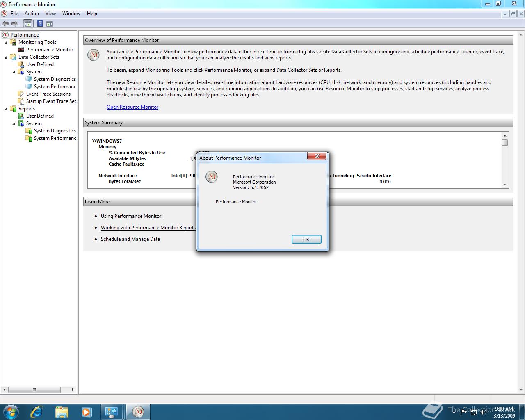This screenshot has height=420, width=525.
Task: Select Event Trace Sessions tree item
Action: pyautogui.click(x=48, y=94)
